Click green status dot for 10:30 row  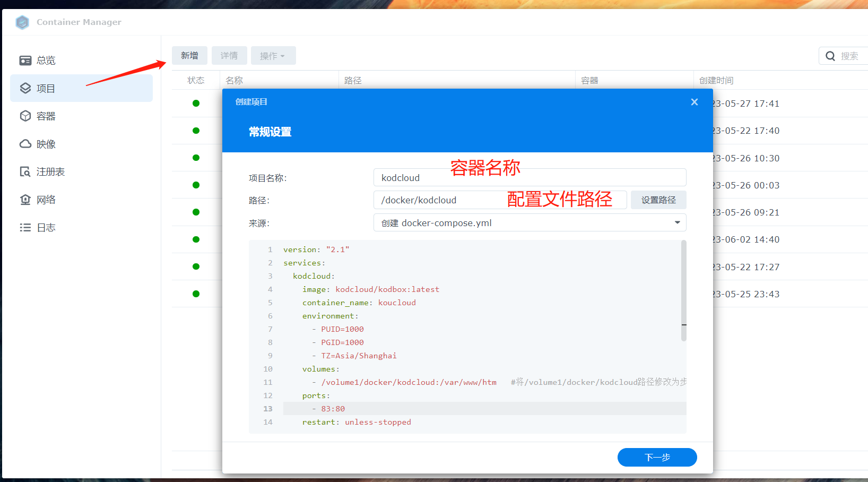pyautogui.click(x=196, y=158)
